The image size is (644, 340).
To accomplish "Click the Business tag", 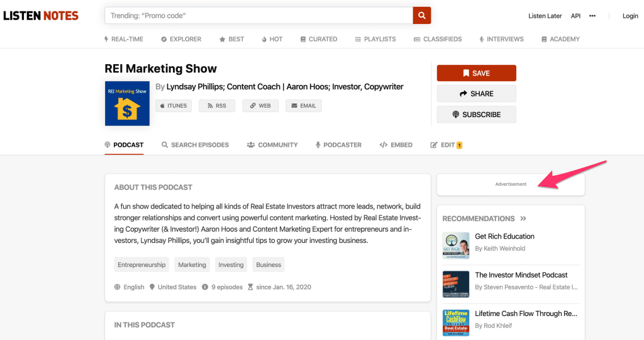I will tap(269, 265).
